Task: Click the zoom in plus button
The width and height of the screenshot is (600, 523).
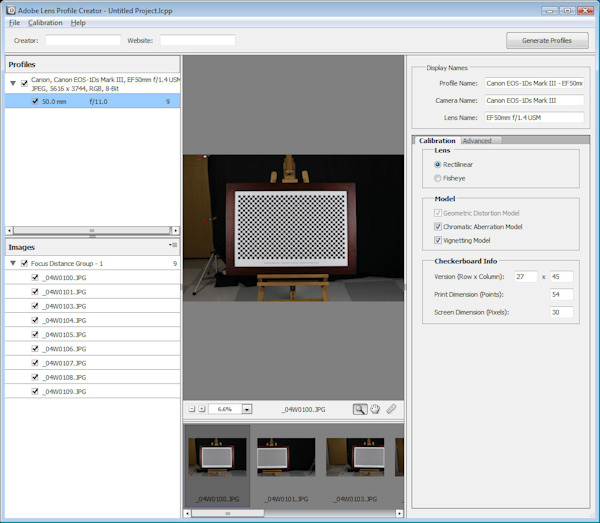Action: (x=201, y=409)
